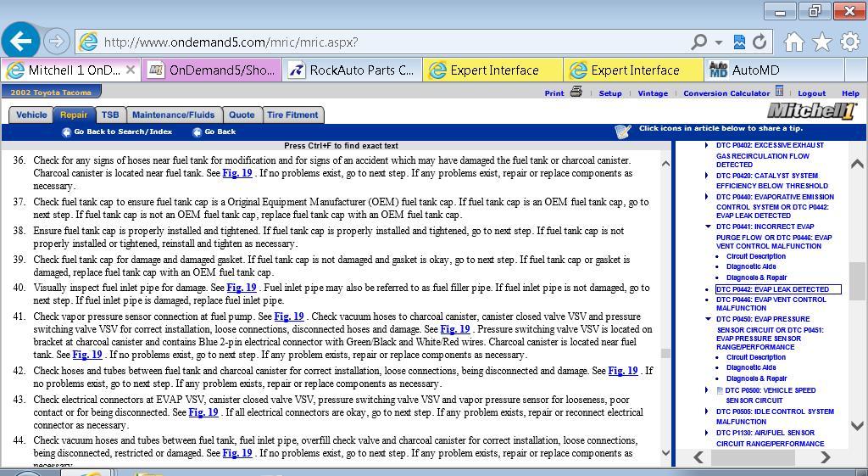The height and width of the screenshot is (476, 868).
Task: Click the Go Back arrow icon
Action: pos(197,132)
